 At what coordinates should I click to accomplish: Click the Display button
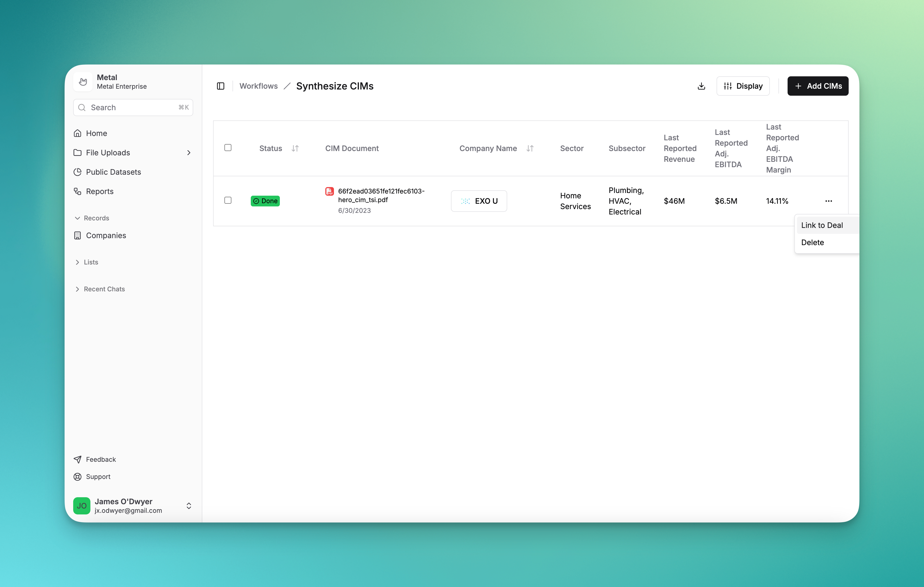pyautogui.click(x=743, y=86)
